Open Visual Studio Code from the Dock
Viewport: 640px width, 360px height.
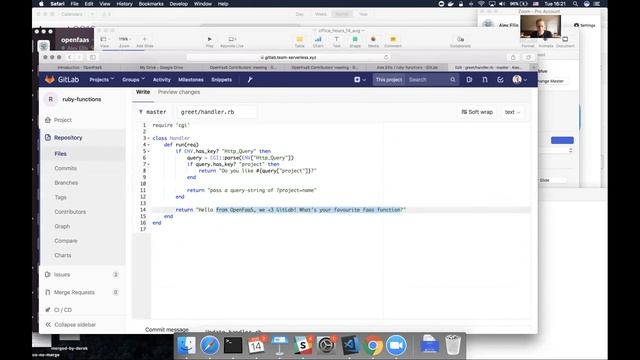click(349, 345)
